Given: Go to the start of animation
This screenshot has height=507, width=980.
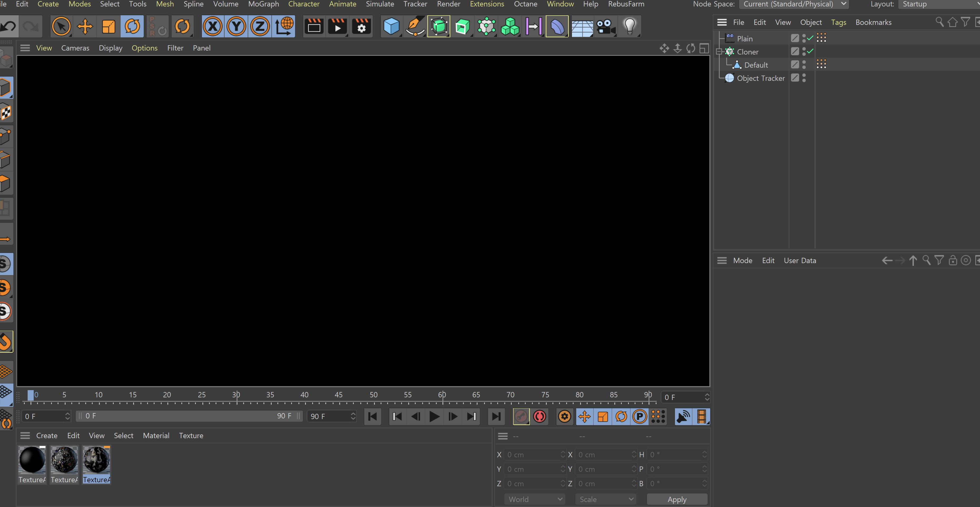Looking at the screenshot, I should pos(372,416).
